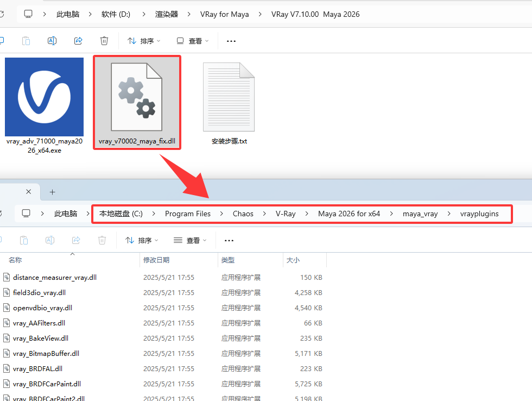Go to the maya_vray folder in the breadcrumb
532x401 pixels.
pyautogui.click(x=420, y=214)
